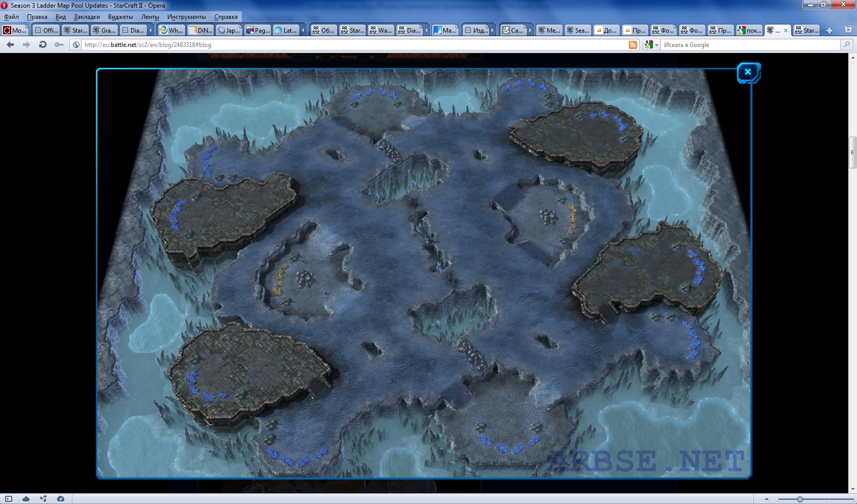Switch to the Me... StarCraft tab
This screenshot has height=504, width=857.
point(549,31)
